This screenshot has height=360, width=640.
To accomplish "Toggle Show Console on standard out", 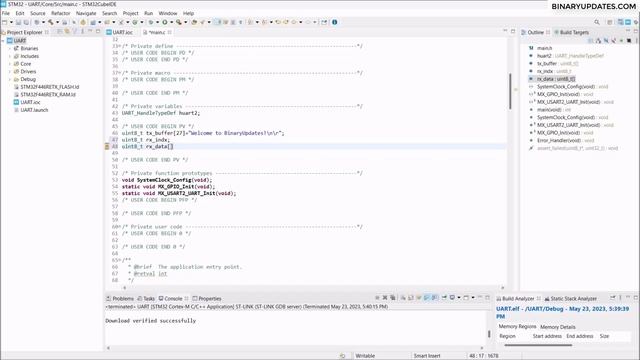I will tap(427, 298).
